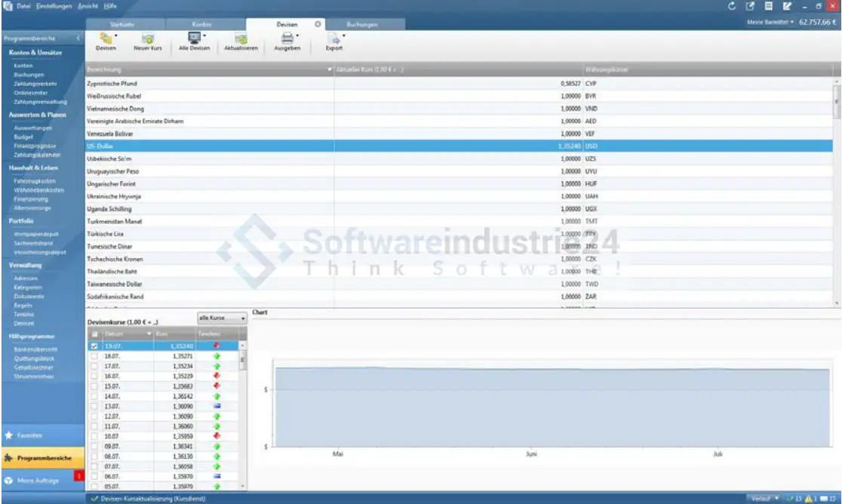Image resolution: width=842 pixels, height=504 pixels.
Task: Click the Aktualisieren toolbar icon
Action: 241,39
